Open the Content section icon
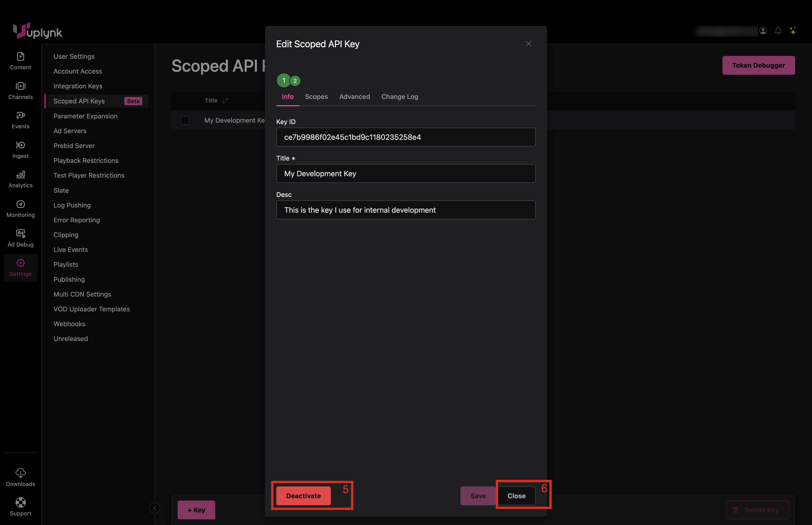Viewport: 812px width, 525px height. coord(20,61)
